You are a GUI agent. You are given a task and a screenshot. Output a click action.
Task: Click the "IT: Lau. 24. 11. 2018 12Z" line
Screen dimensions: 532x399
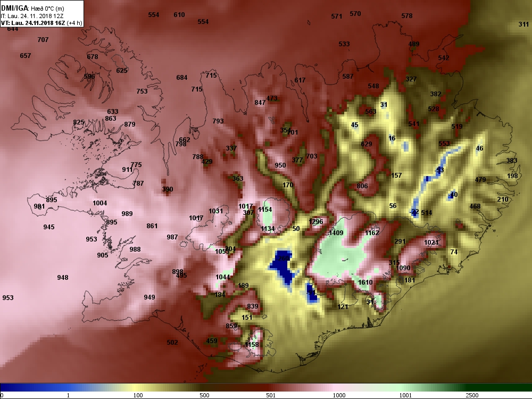click(x=32, y=15)
